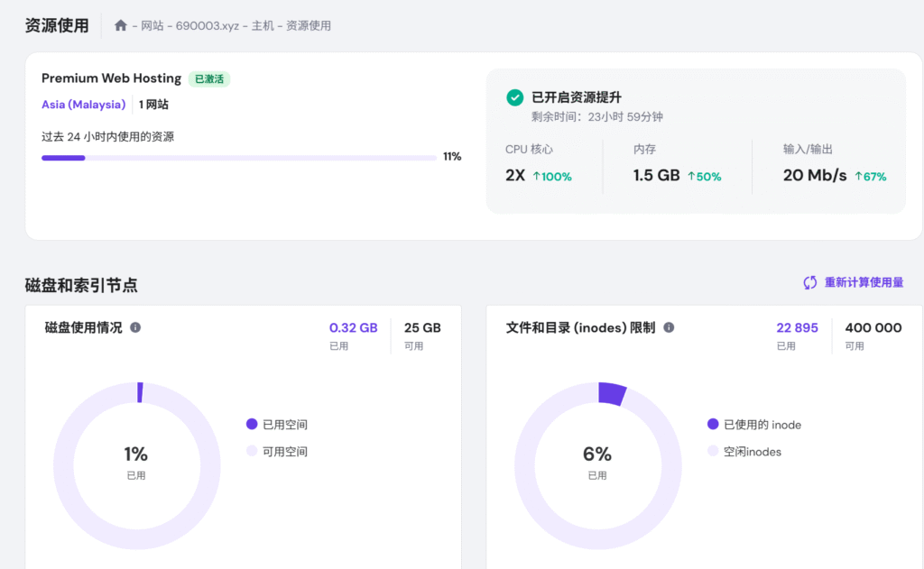The width and height of the screenshot is (924, 569).
Task: Open 网站 in the breadcrumb
Action: point(152,26)
